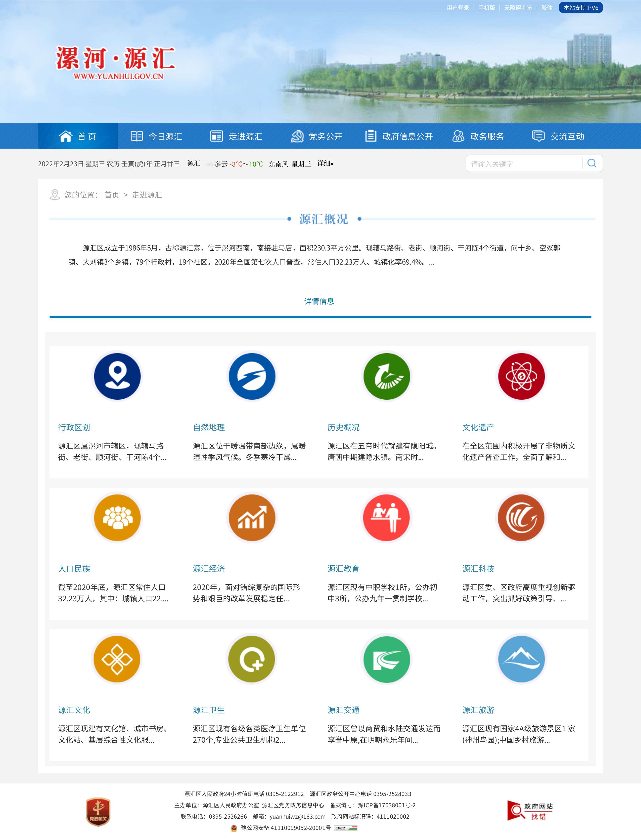The height and width of the screenshot is (840, 641).
Task: Click the 源汇经济 bar chart icon
Action: click(252, 518)
